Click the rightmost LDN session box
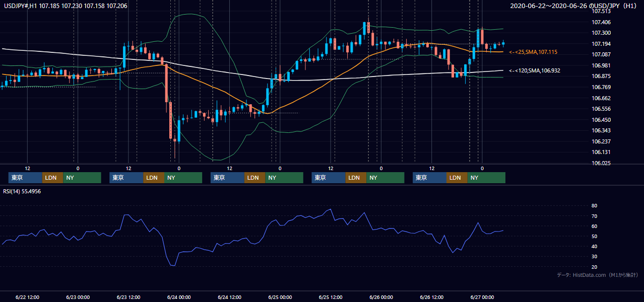644x302 pixels. (457, 178)
